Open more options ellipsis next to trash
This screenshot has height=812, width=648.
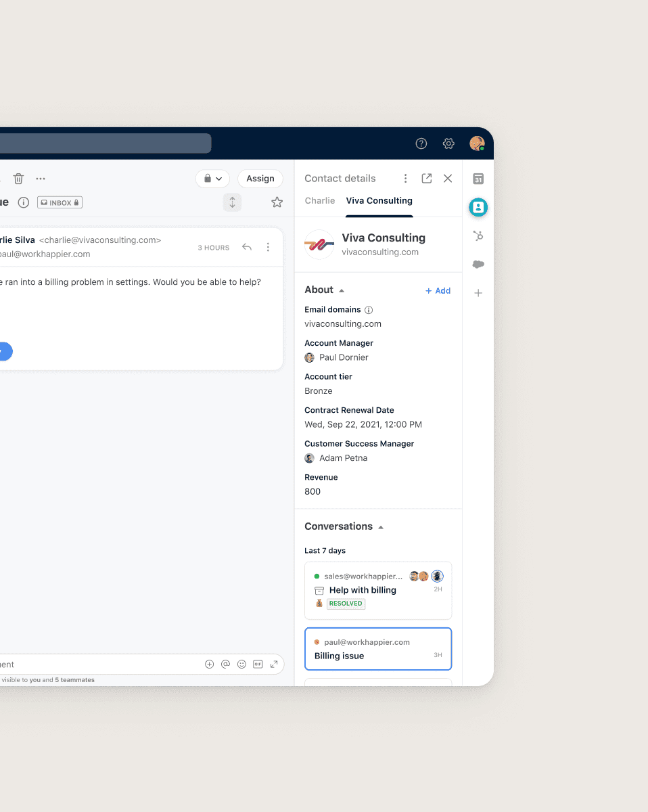tap(41, 179)
